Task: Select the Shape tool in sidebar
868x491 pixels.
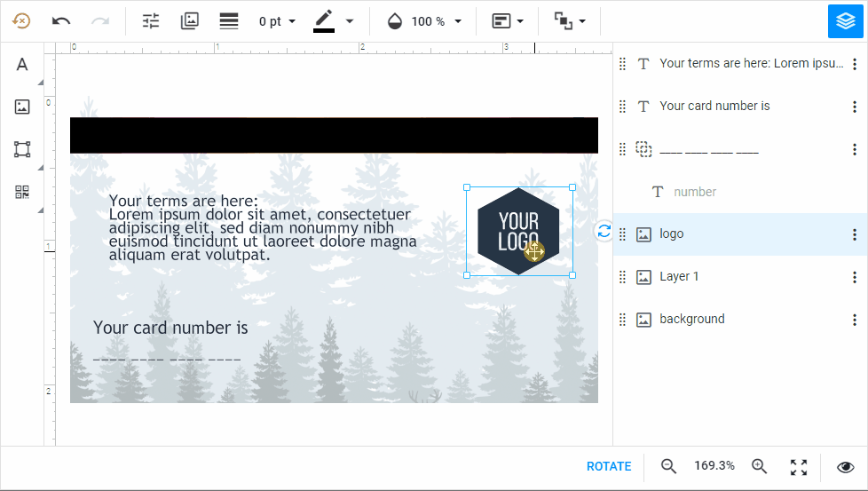Action: click(x=22, y=149)
